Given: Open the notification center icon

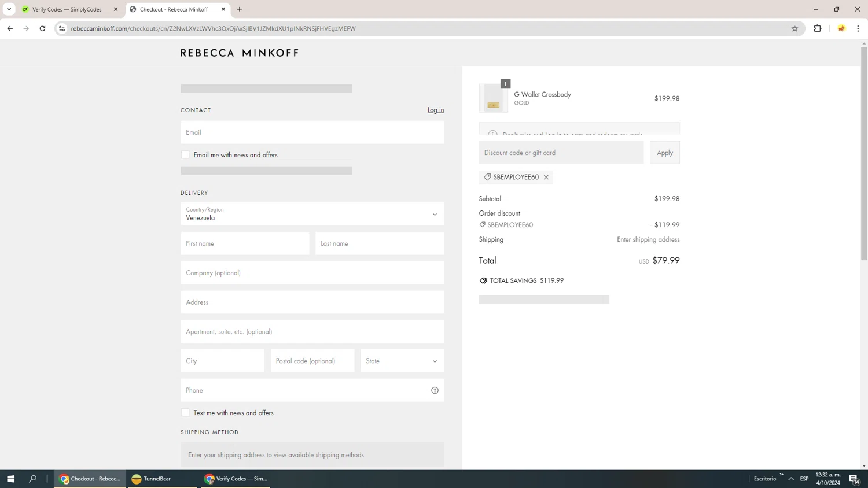Looking at the screenshot, I should point(855,479).
